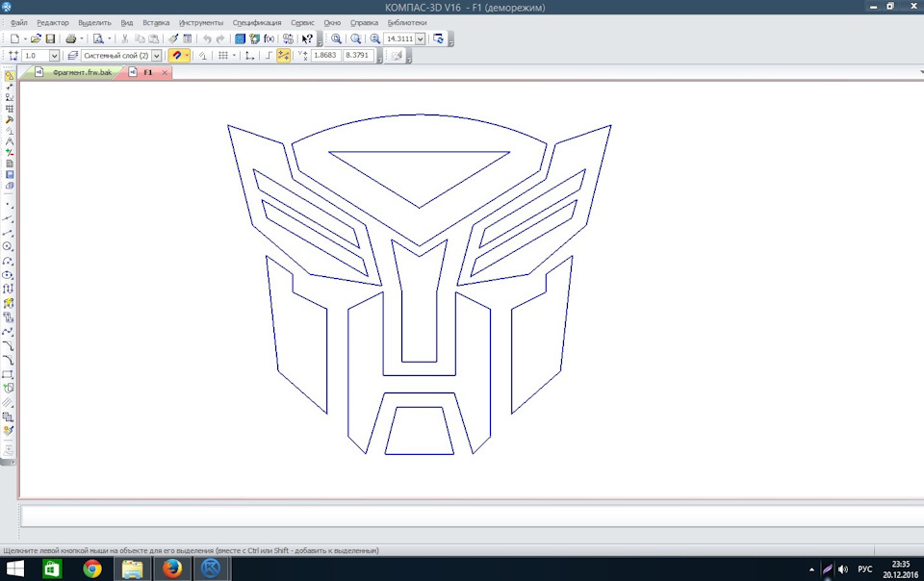Print the document with the printer icon
This screenshot has width=924, height=581.
(70, 38)
